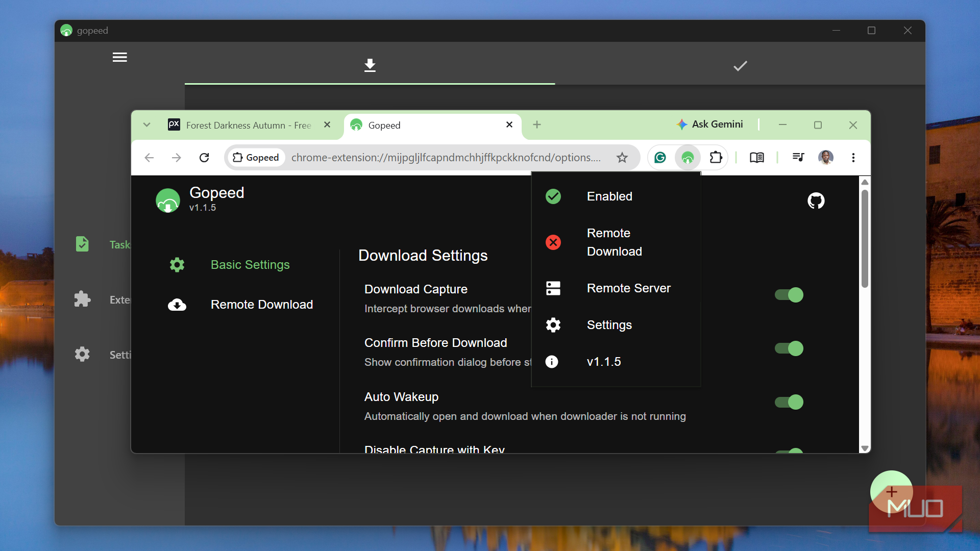
Task: Select Settings in Gopeed popup menu
Action: 616,325
